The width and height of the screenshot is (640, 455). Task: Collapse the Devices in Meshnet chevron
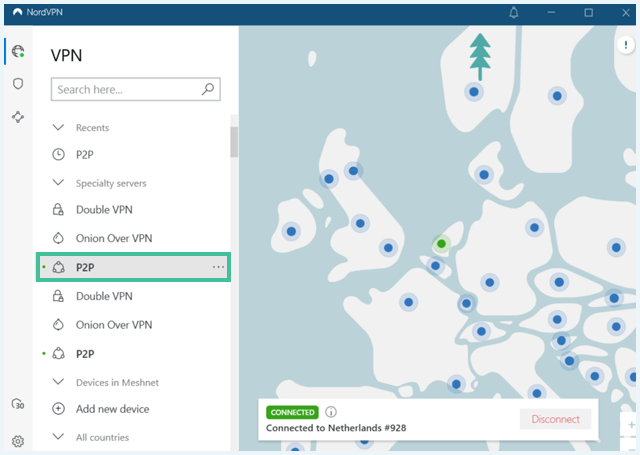[58, 382]
